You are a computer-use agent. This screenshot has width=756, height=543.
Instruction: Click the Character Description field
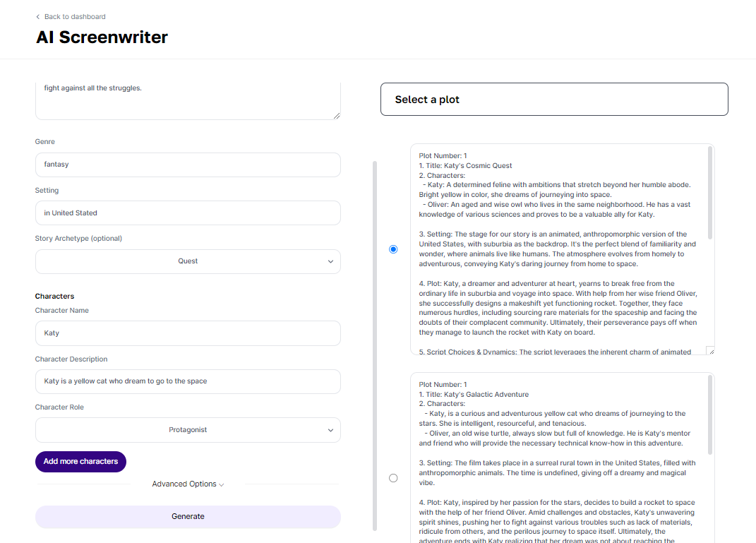click(x=188, y=381)
